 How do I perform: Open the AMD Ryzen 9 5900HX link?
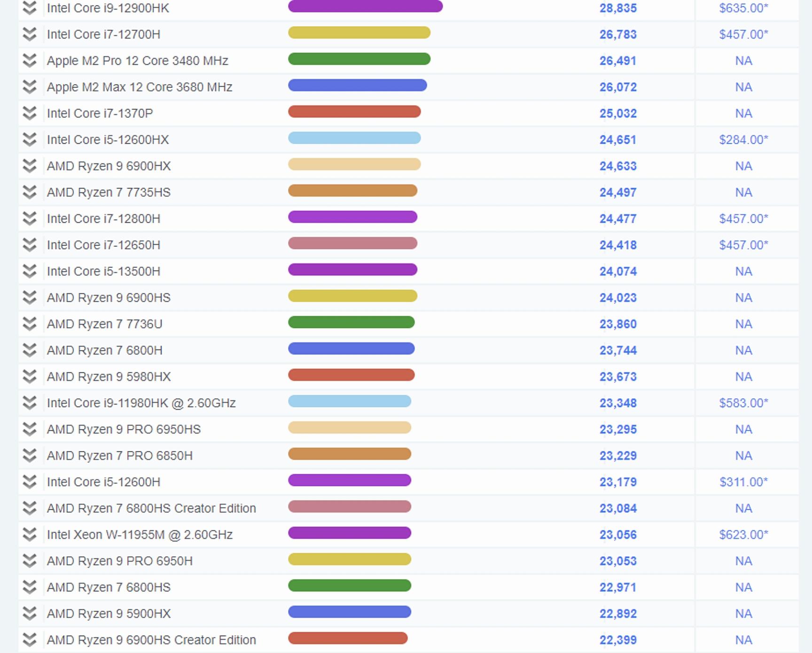[x=109, y=613]
